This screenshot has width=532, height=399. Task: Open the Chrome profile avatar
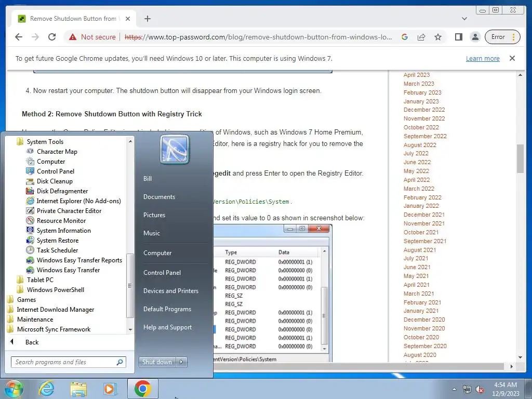(x=475, y=37)
